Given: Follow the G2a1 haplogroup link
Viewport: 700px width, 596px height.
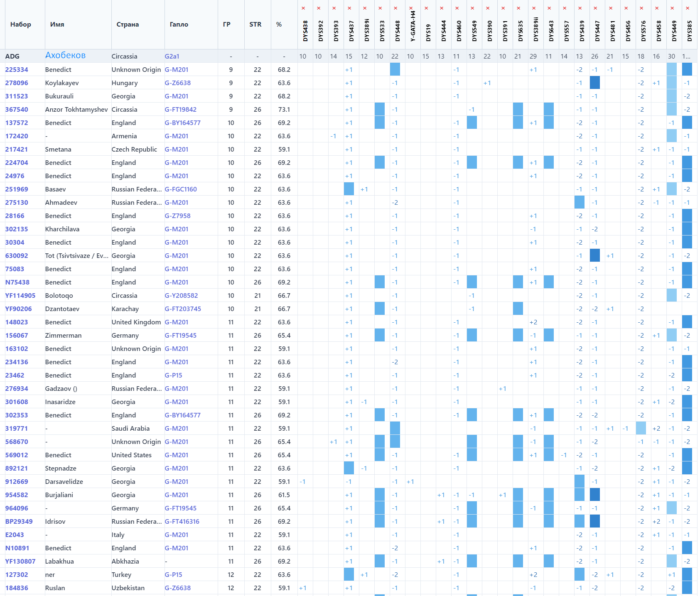Looking at the screenshot, I should 172,56.
